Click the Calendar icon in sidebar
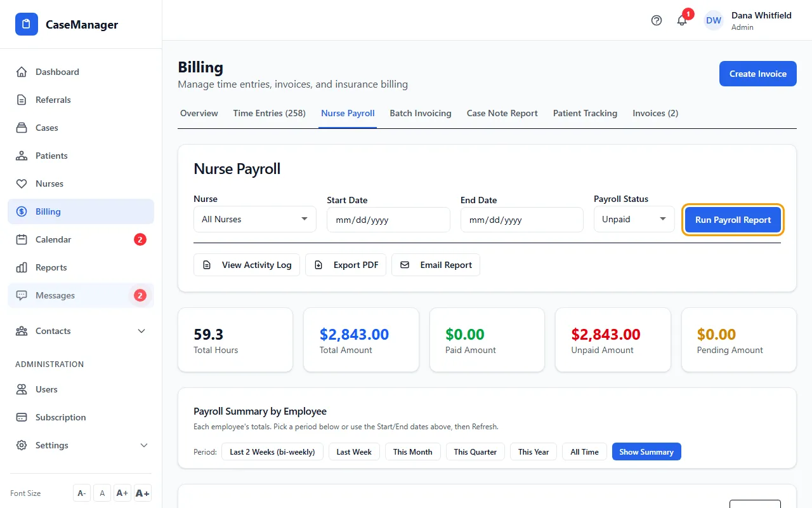The width and height of the screenshot is (812, 508). [22, 239]
